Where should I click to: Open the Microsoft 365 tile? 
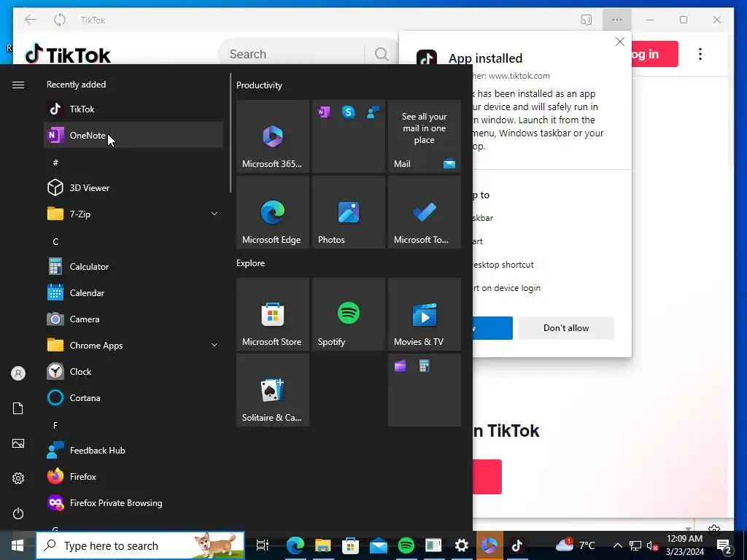tap(273, 136)
